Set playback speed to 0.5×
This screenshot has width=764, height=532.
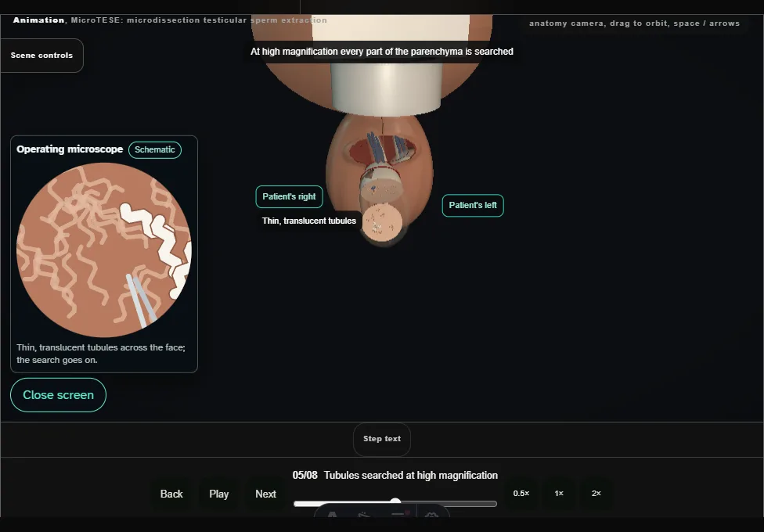521,494
